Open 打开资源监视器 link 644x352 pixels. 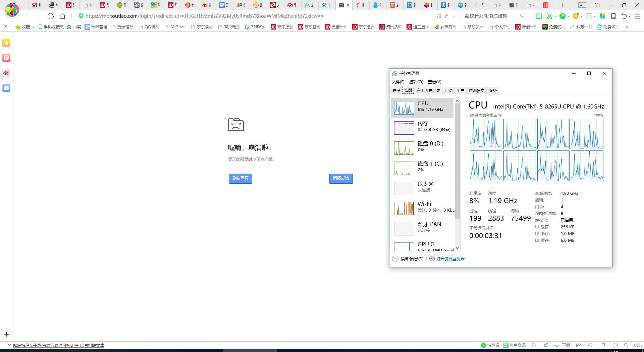(x=450, y=259)
